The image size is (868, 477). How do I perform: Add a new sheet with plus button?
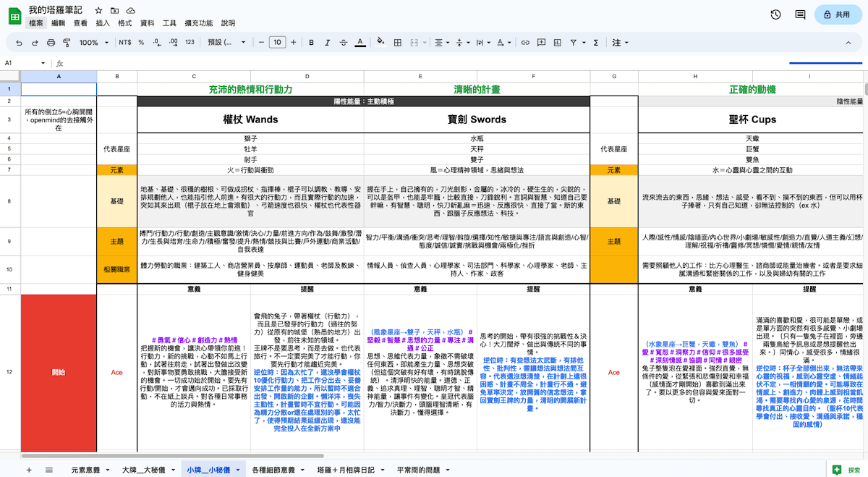point(29,470)
